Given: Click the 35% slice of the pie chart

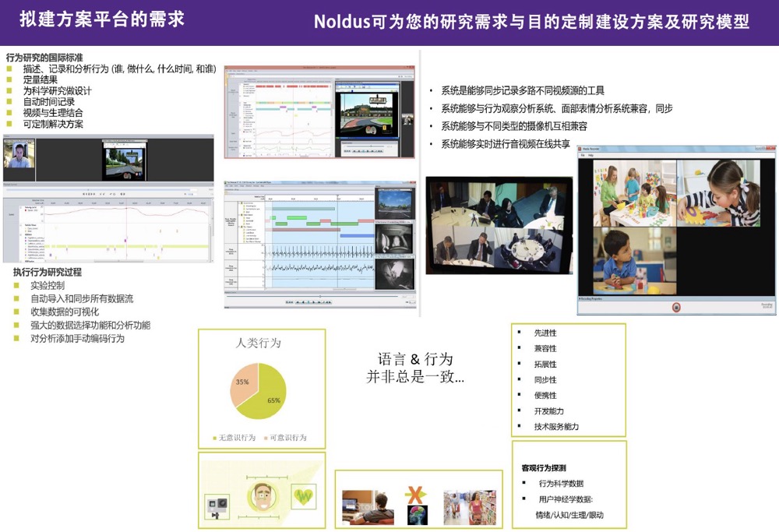Looking at the screenshot, I should [x=243, y=383].
